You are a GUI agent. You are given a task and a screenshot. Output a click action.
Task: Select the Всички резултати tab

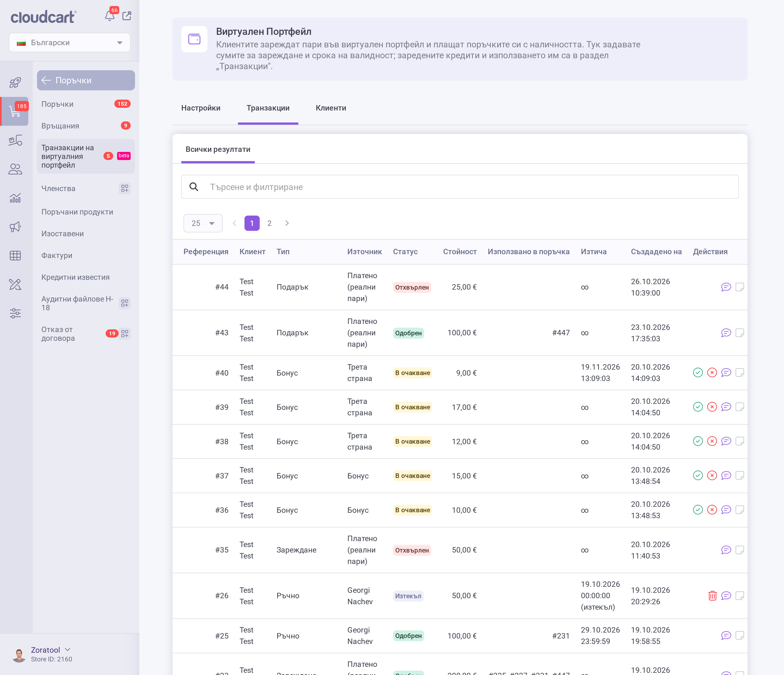218,149
